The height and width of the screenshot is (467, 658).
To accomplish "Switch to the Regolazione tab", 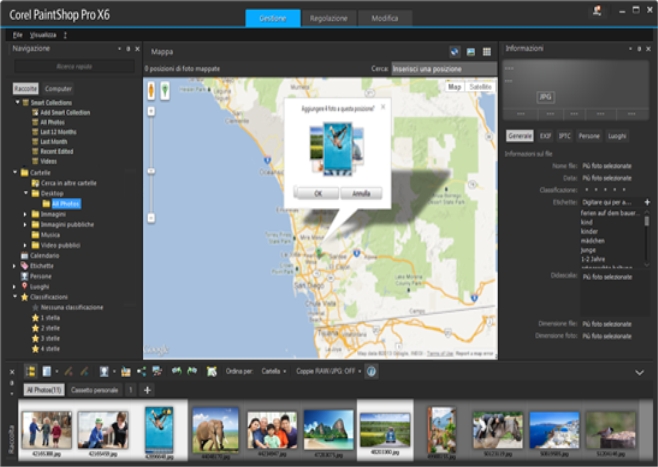I will tap(328, 18).
